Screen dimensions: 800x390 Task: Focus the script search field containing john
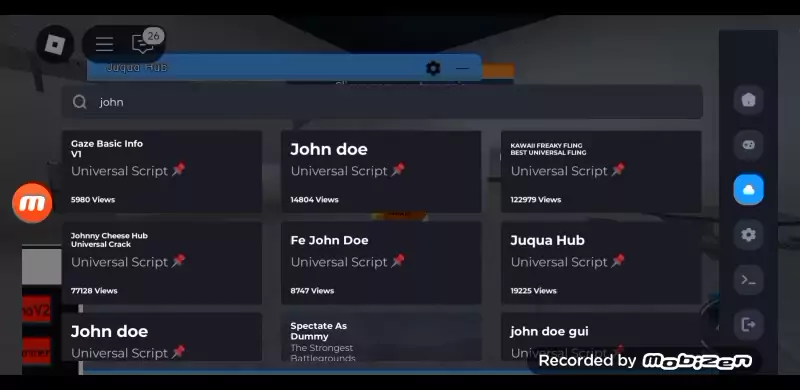pyautogui.click(x=382, y=102)
